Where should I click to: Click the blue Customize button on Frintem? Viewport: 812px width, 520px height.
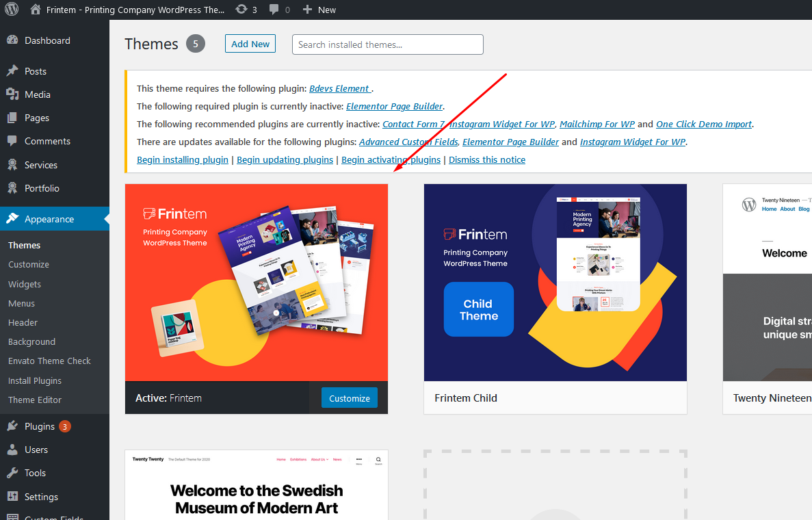click(x=350, y=398)
